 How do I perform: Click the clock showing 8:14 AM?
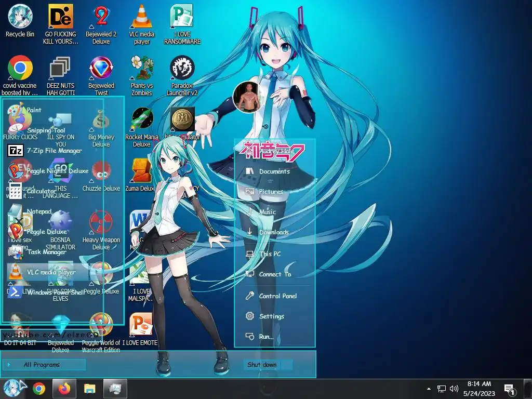(479, 389)
